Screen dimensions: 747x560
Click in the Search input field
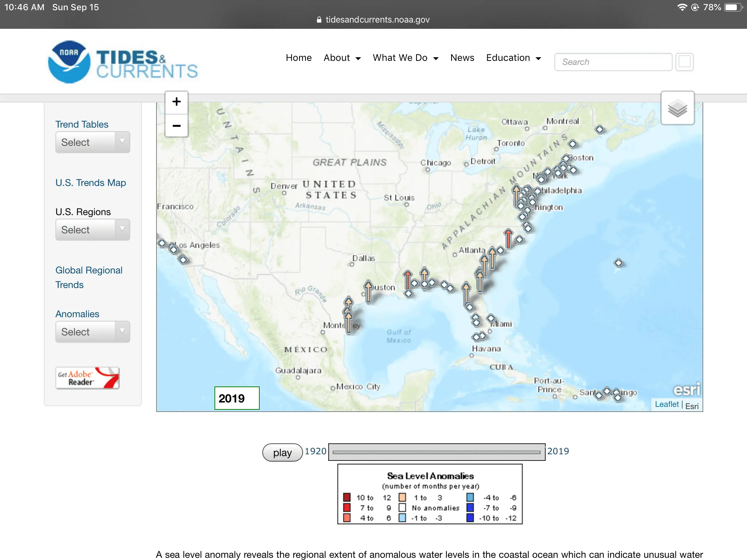click(613, 62)
